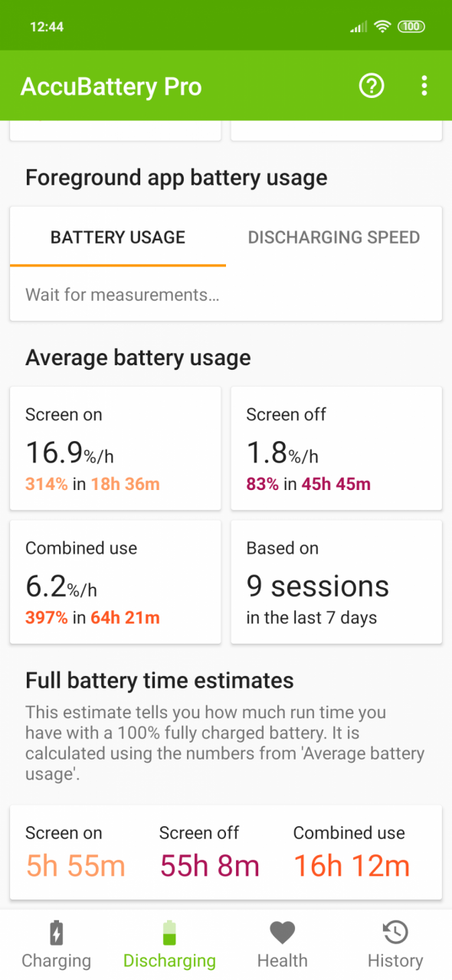This screenshot has width=452, height=980.
Task: Tap the Charging battery icon
Action: (56, 933)
